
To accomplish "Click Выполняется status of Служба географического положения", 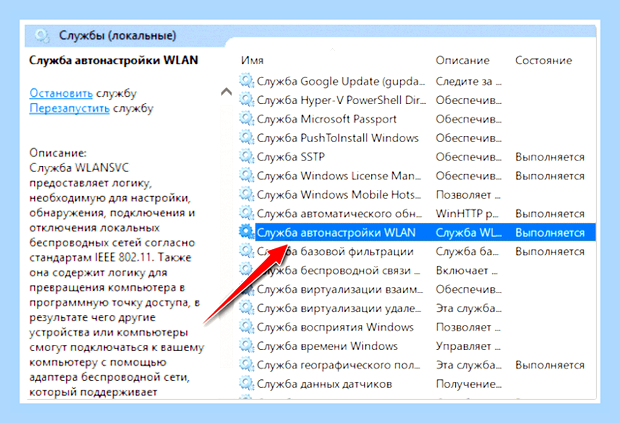I will [x=550, y=365].
